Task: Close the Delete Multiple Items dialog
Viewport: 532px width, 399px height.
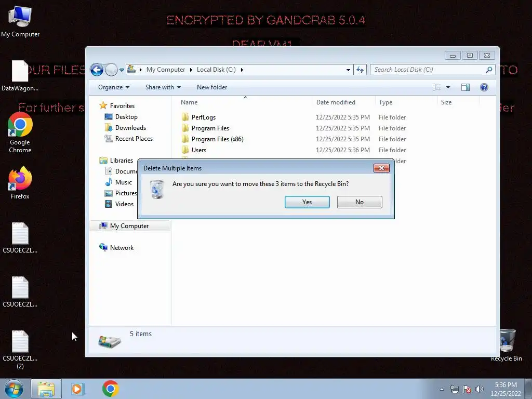Action: tap(381, 168)
